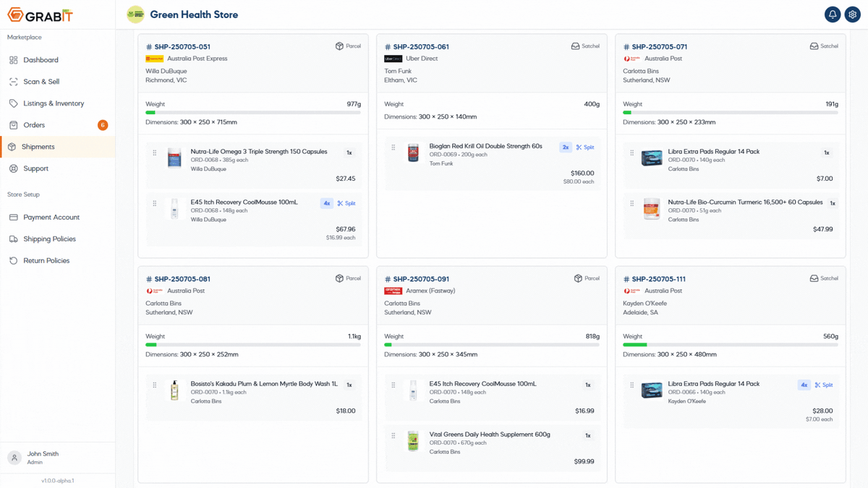The width and height of the screenshot is (868, 488).
Task: Click the Bioglan Red Krill Oil thumbnail
Action: [413, 153]
